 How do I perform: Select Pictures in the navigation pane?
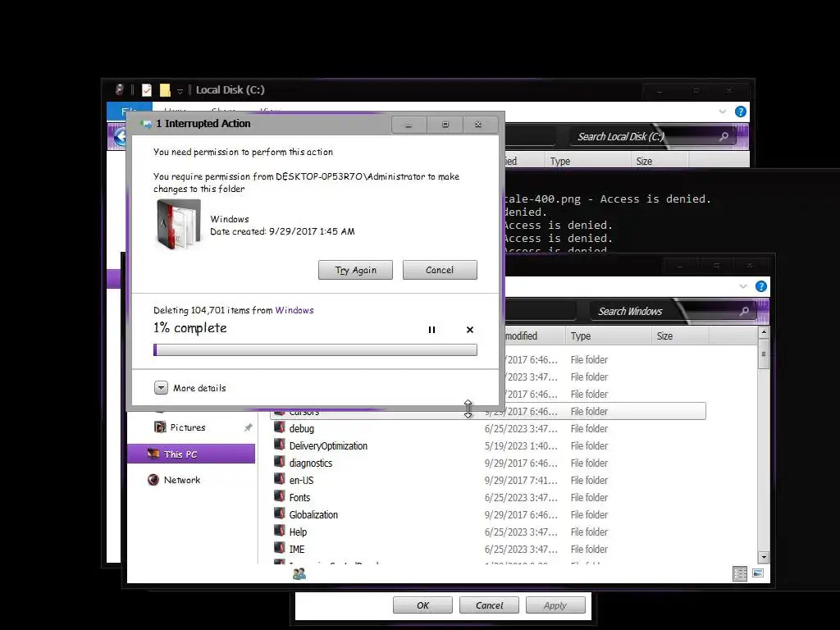coord(188,427)
